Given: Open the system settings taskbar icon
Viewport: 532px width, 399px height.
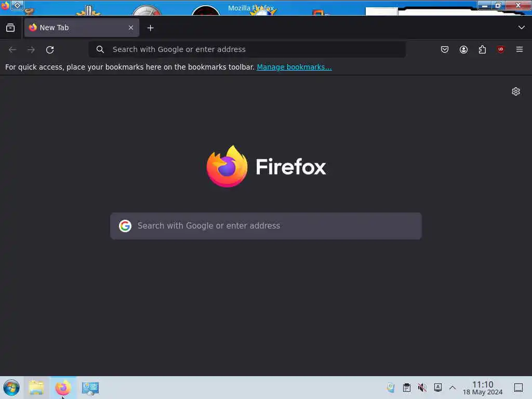Looking at the screenshot, I should (90, 388).
